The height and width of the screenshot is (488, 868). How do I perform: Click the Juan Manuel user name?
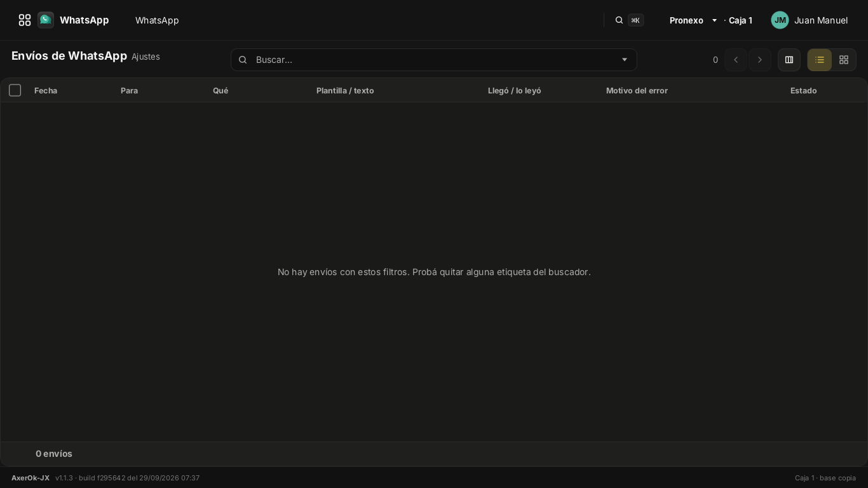[821, 20]
